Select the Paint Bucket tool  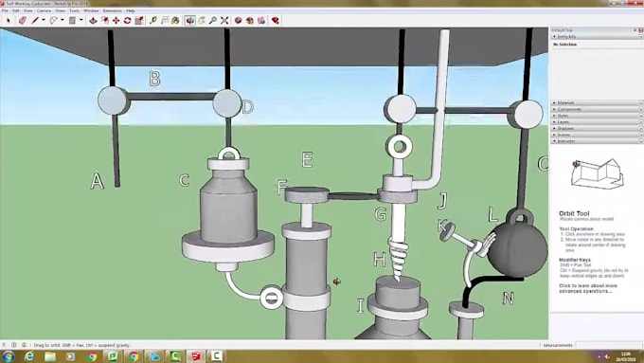click(x=176, y=20)
